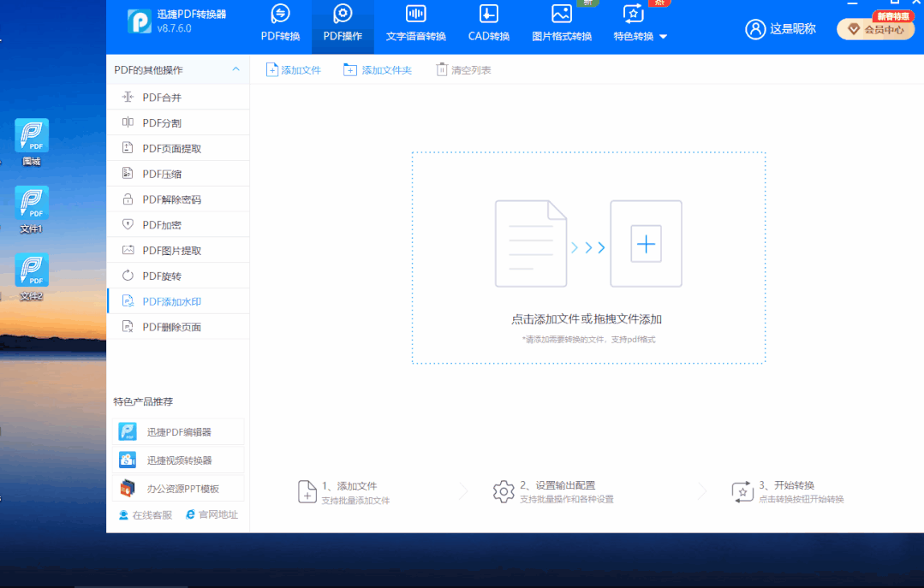Viewport: 924px width, 588px height.
Task: Click the 迅捷PDF转换器 app logo
Action: (140, 21)
